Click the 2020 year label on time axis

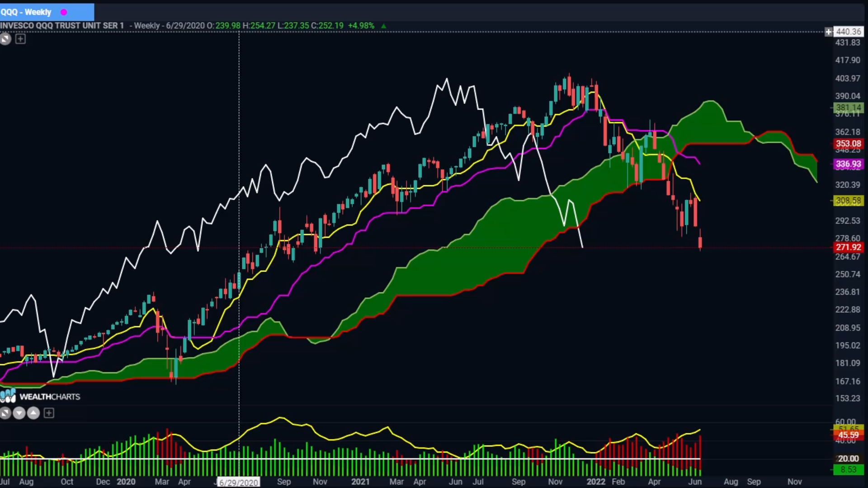click(x=126, y=482)
